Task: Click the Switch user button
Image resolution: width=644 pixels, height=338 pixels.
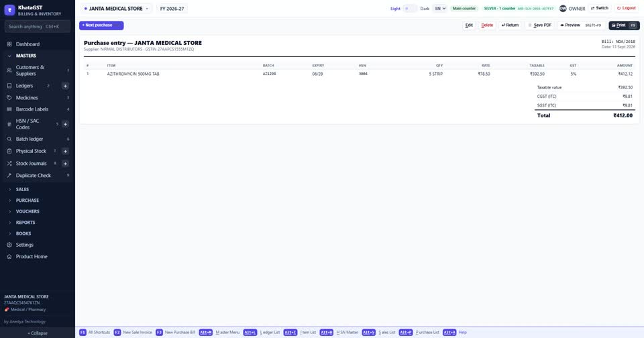Action: coord(600,8)
